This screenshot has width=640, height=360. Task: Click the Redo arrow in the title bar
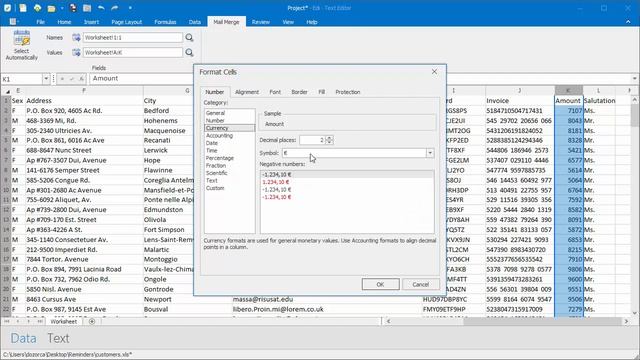coord(115,8)
